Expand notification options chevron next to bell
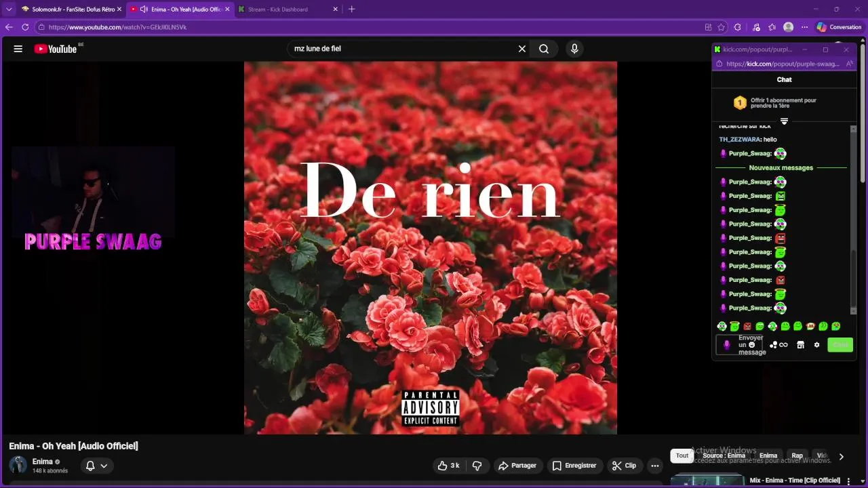The width and height of the screenshot is (868, 488). tap(104, 466)
